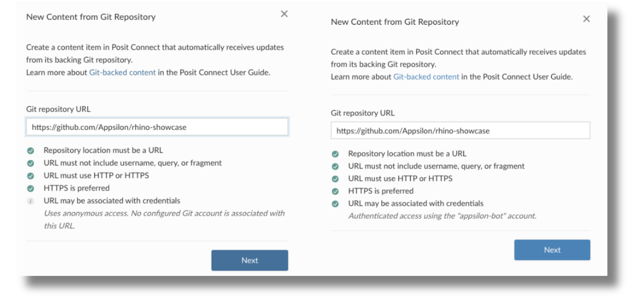Screen dimensions: 644x299
Task: Close the left New Content from Git Repository dialog
Action: click(x=284, y=14)
